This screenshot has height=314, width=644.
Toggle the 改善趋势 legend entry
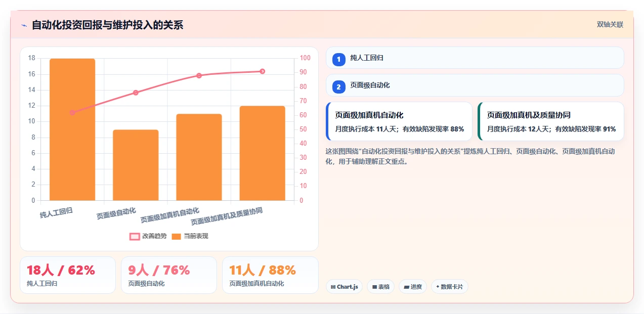click(148, 236)
